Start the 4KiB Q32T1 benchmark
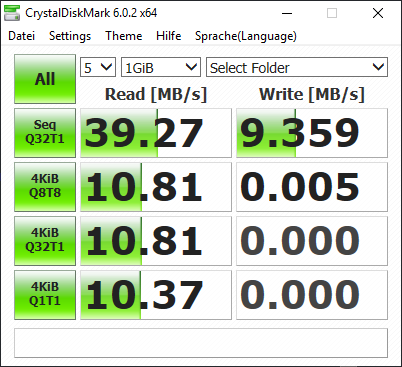The width and height of the screenshot is (402, 367). pos(45,241)
